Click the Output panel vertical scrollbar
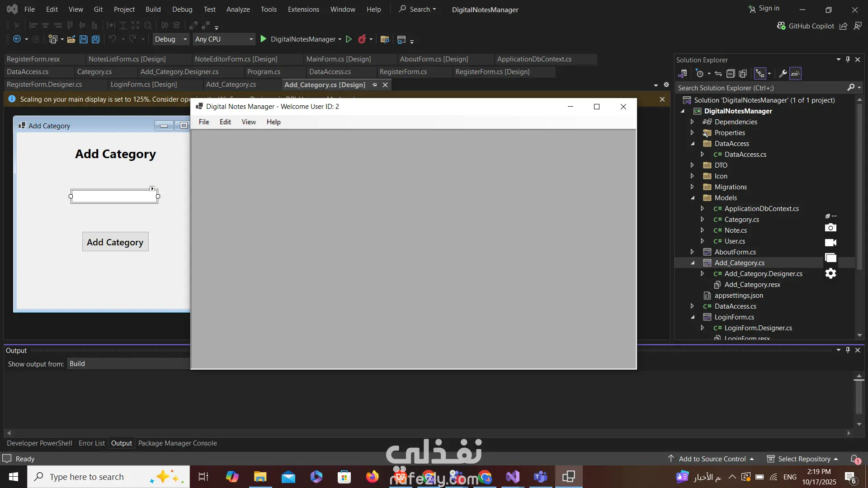Viewport: 868px width, 488px height. pyautogui.click(x=859, y=398)
